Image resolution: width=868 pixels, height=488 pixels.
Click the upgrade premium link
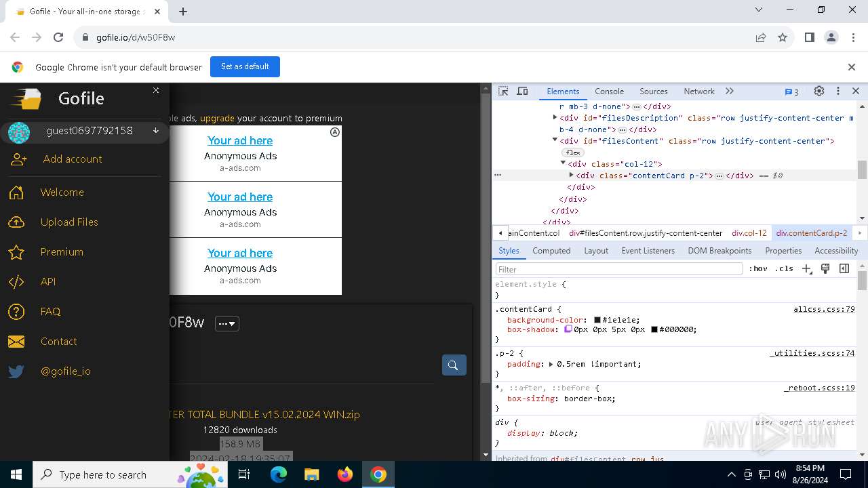coord(217,118)
